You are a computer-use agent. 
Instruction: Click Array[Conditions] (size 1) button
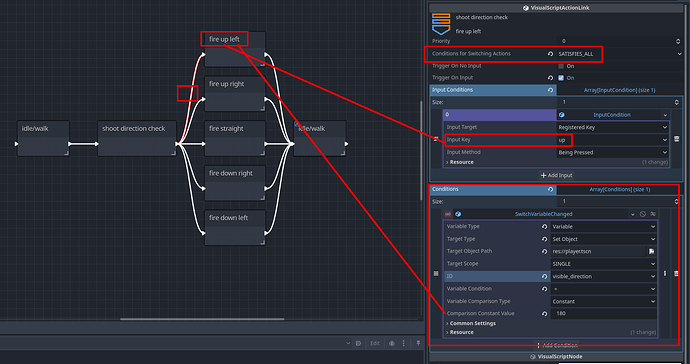point(620,189)
